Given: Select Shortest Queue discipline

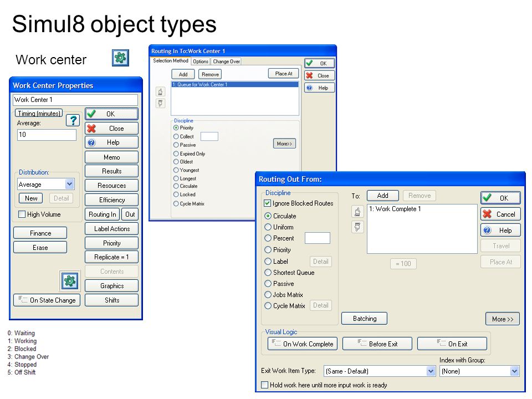Looking at the screenshot, I should [x=268, y=273].
